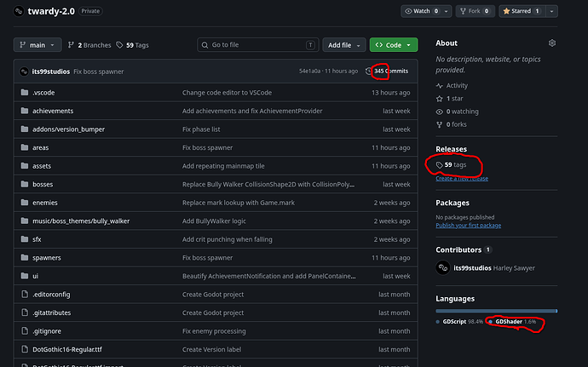This screenshot has width=588, height=367.
Task: Click the tag icon beside 59 Tags
Action: point(119,45)
